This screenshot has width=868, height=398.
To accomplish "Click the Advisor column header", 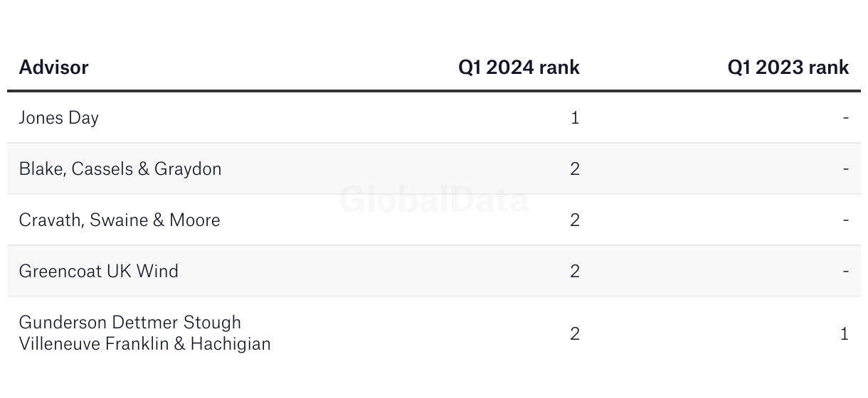I will click(53, 68).
